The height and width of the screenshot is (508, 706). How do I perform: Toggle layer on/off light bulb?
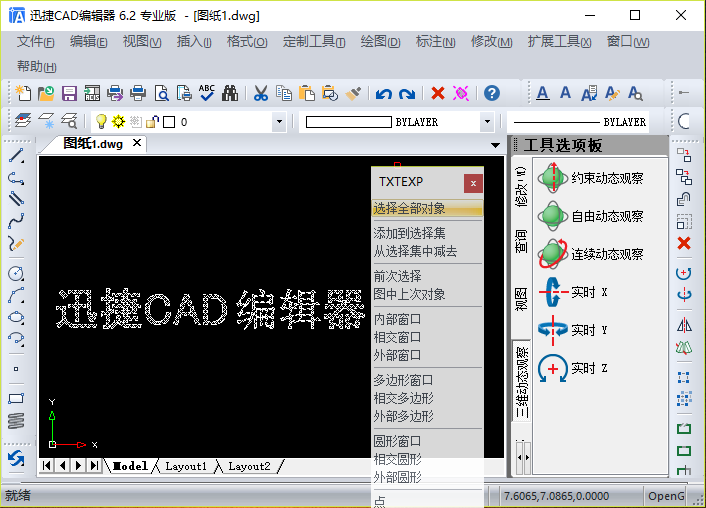(x=101, y=121)
